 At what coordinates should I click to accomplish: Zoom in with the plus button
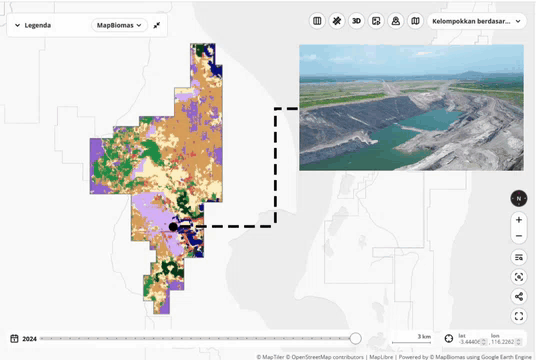519,220
